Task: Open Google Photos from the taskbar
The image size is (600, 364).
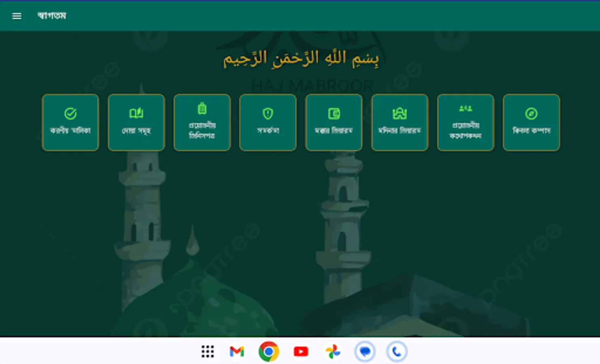Action: pyautogui.click(x=333, y=351)
